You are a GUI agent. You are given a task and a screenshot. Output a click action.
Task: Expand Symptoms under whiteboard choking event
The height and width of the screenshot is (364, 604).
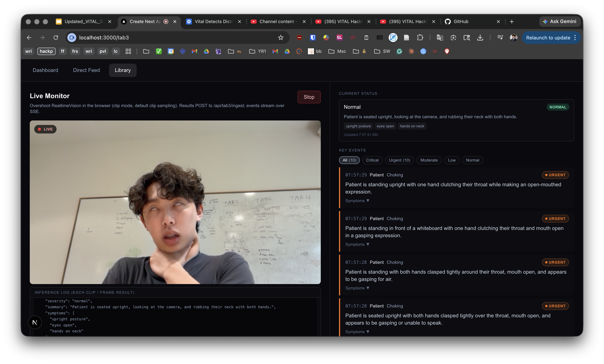pos(357,244)
